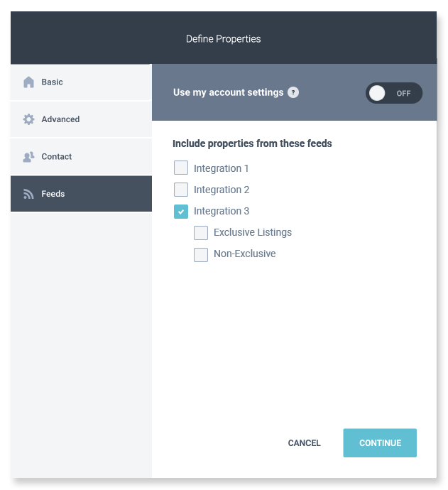
Task: Click the people icon beside Contact
Action: [x=28, y=157]
